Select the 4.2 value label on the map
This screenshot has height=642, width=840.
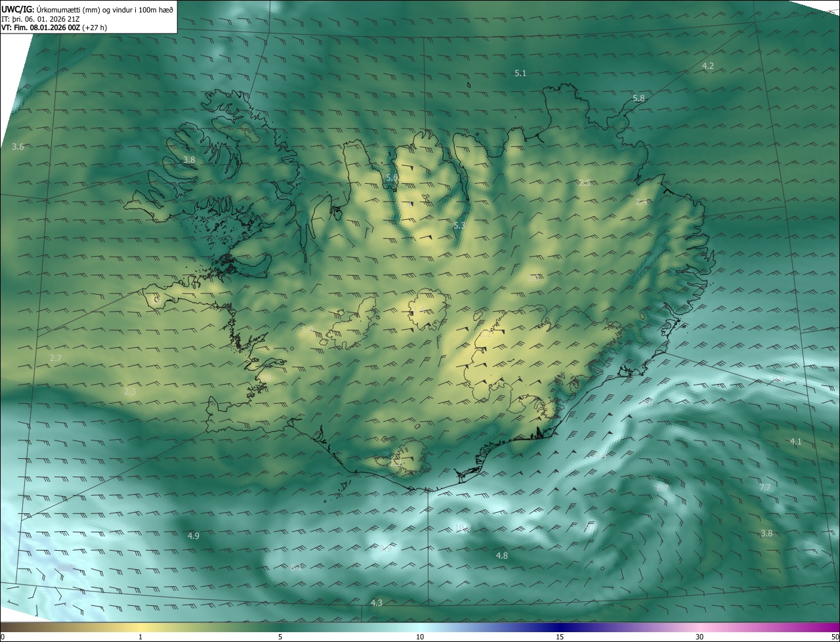[708, 66]
